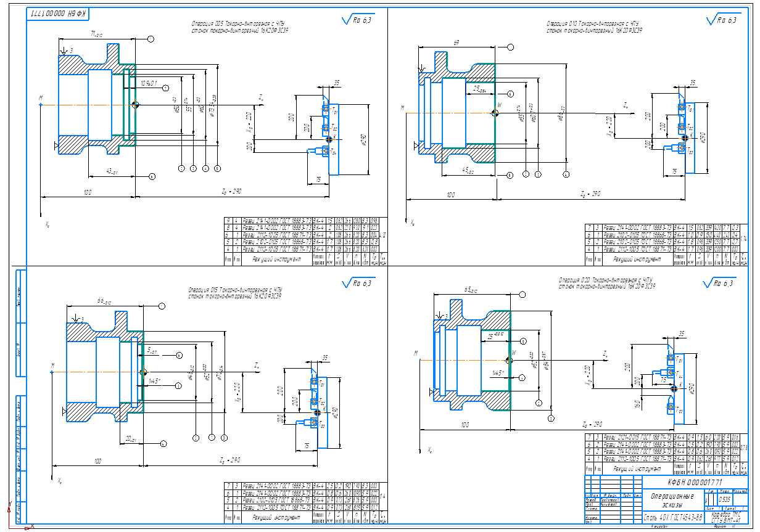Image resolution: width=760 pixels, height=532 pixels.
Task: Click the "Кафедра ТМС СГТУ ВМТ-41" cell
Action: tap(727, 517)
